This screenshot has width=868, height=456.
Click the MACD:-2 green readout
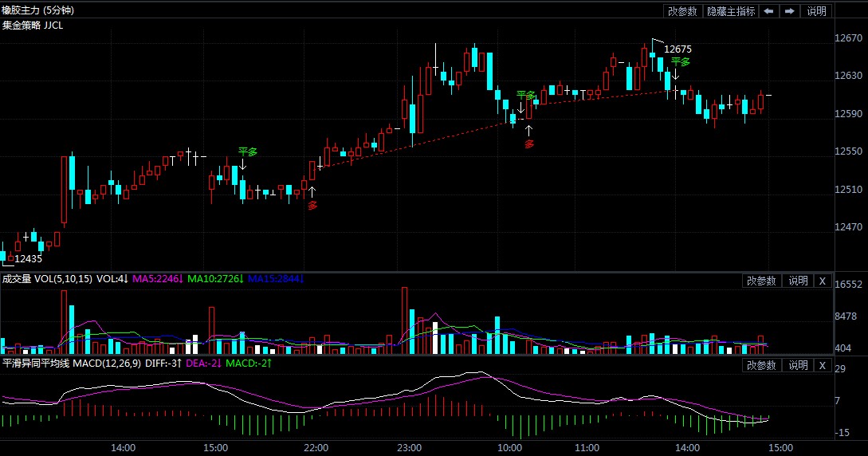249,363
